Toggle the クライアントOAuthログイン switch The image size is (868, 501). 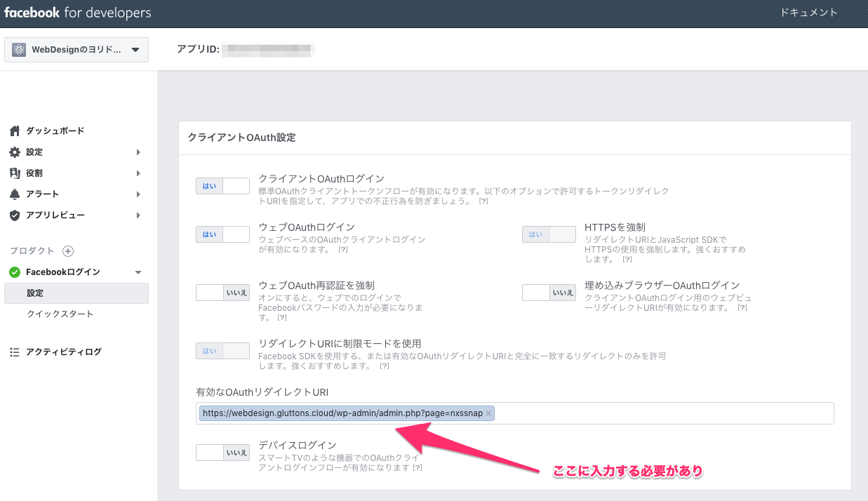click(x=222, y=186)
